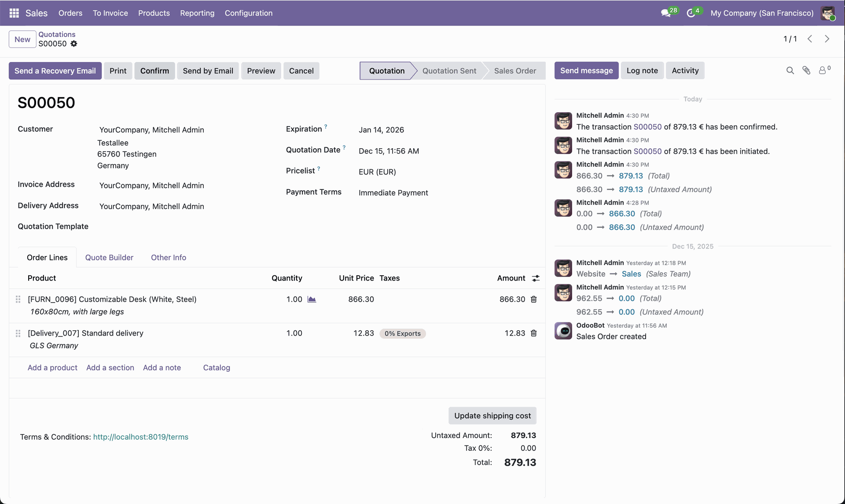Viewport: 845px width, 504px height.
Task: Click the gear icon next to S00050
Action: coord(74,44)
